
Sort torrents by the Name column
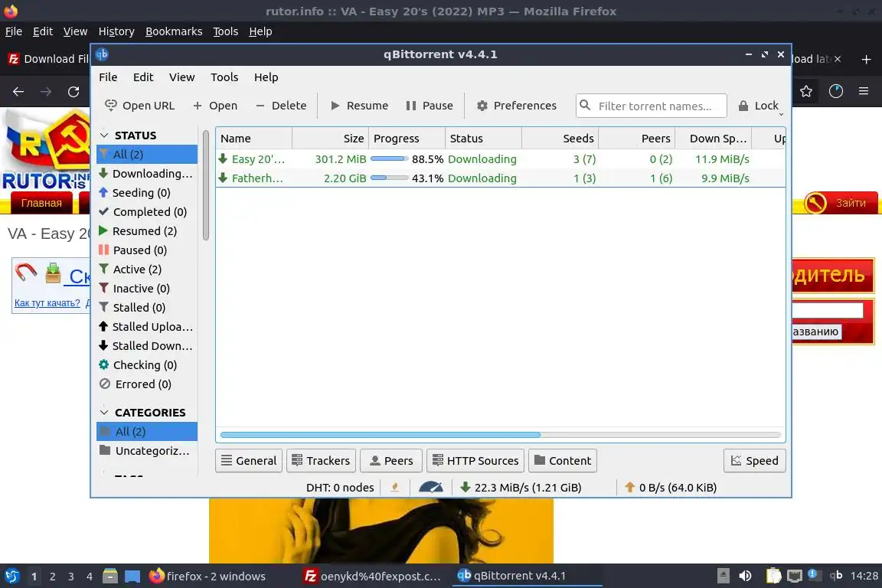[x=253, y=139]
